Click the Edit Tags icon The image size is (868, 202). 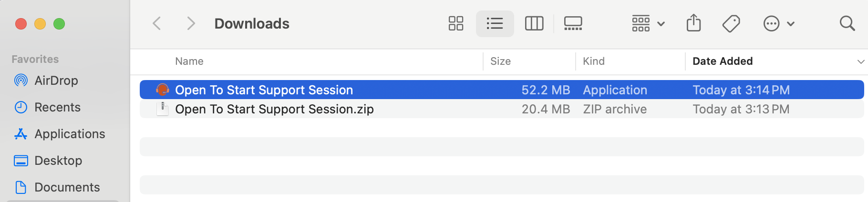[x=731, y=23]
